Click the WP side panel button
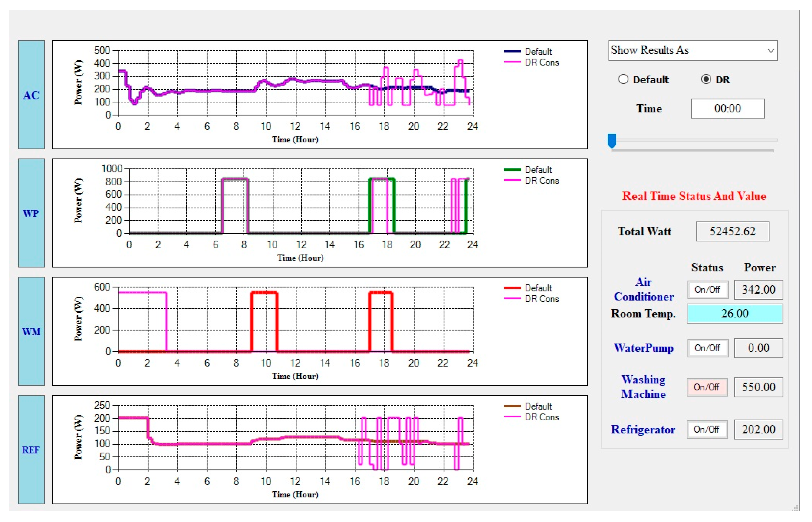Screen dimensions: 812x522 pos(31,213)
